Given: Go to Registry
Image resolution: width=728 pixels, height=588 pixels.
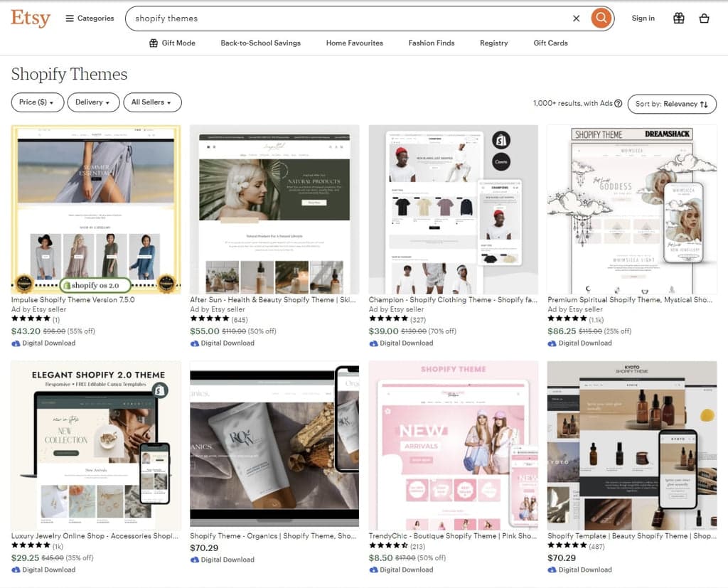Looking at the screenshot, I should [493, 43].
